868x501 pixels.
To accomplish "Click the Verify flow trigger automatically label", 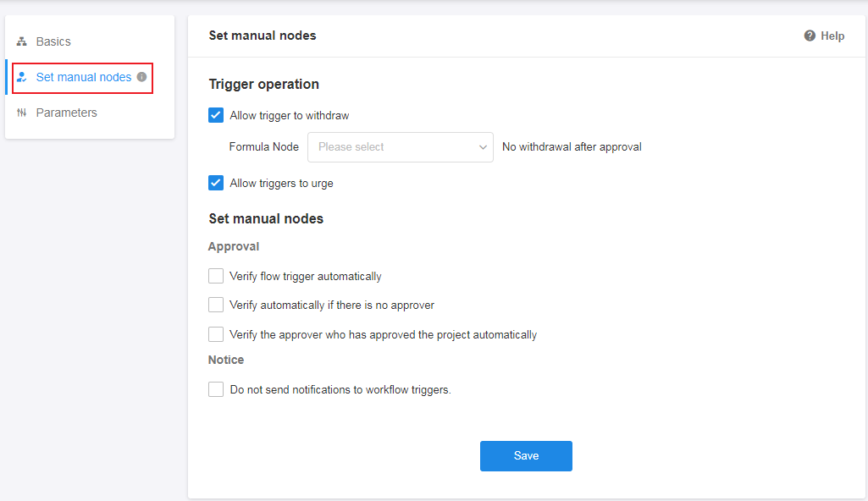I will click(x=305, y=276).
